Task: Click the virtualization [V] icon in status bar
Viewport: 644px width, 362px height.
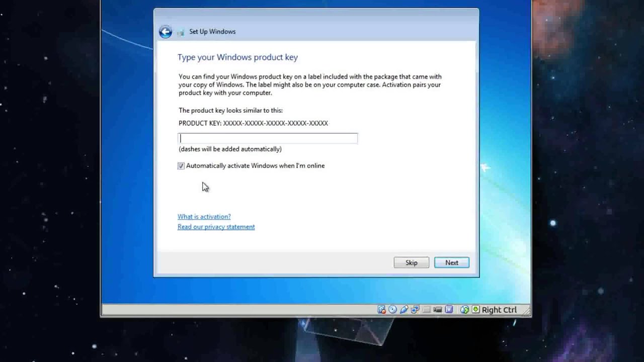Action: (449, 310)
